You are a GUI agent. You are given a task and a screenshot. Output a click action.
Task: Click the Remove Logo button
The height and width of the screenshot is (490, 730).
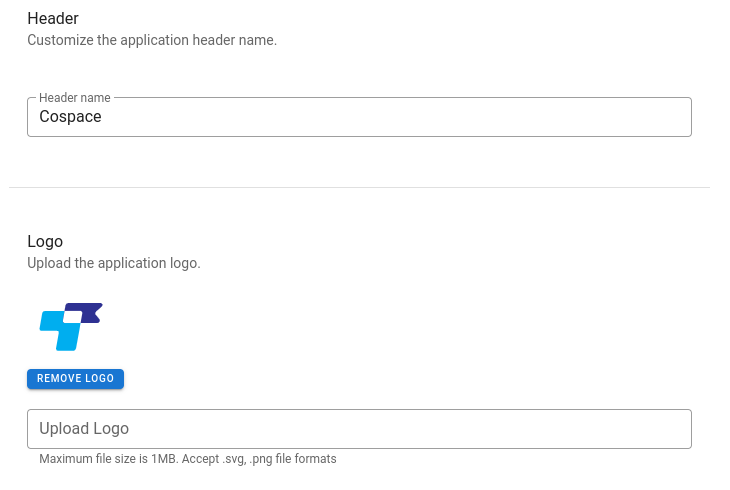[75, 379]
